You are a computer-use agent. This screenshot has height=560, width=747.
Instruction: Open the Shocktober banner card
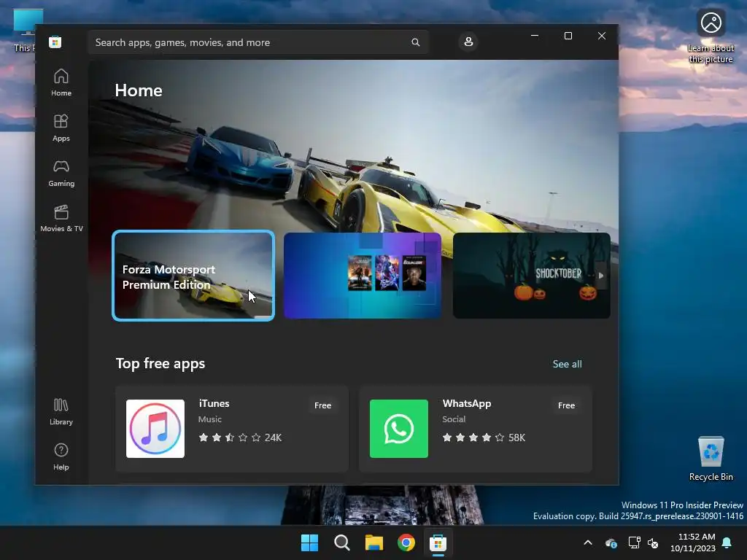pos(531,276)
